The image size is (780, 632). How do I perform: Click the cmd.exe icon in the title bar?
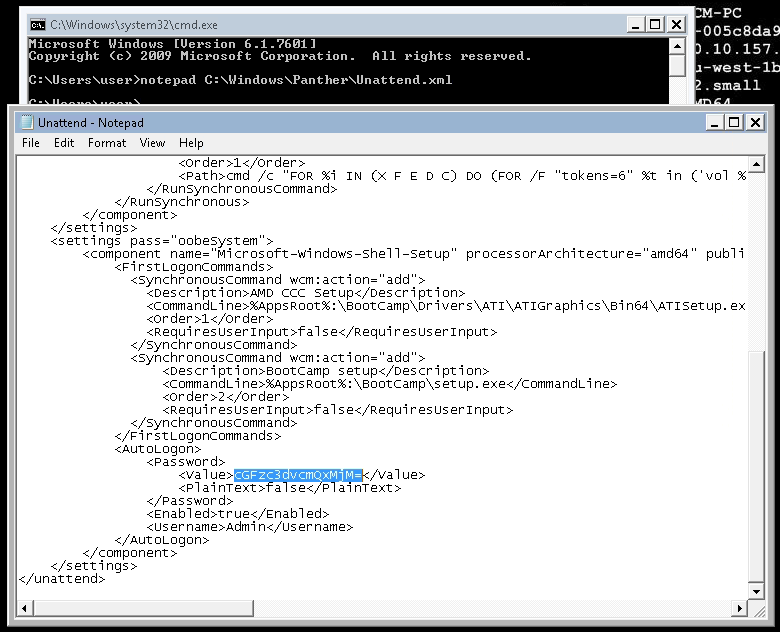36,24
